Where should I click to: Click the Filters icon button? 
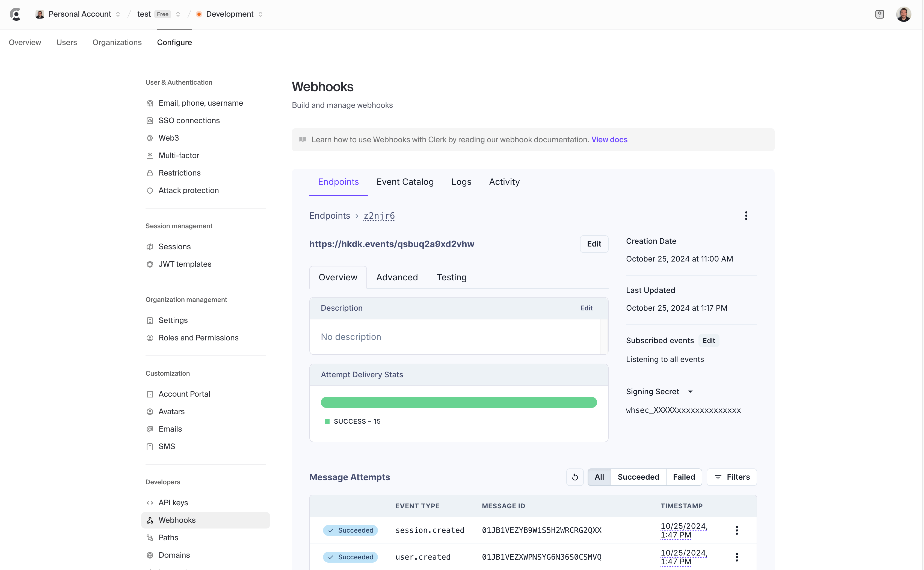(731, 477)
